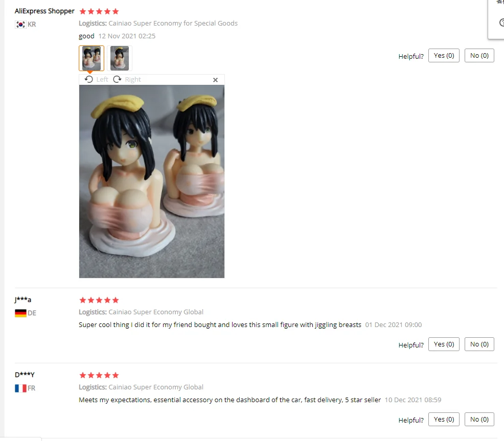Mark the KR shopper's review helpful: Yes

coord(444,56)
